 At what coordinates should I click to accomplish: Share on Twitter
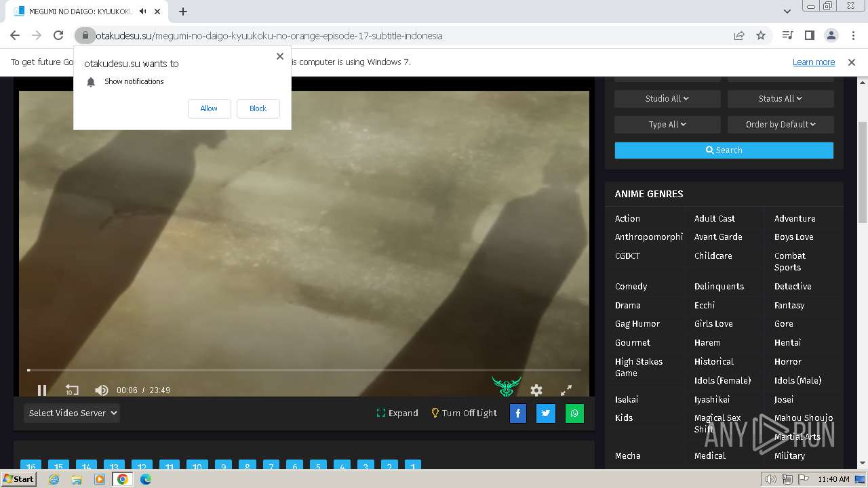546,413
